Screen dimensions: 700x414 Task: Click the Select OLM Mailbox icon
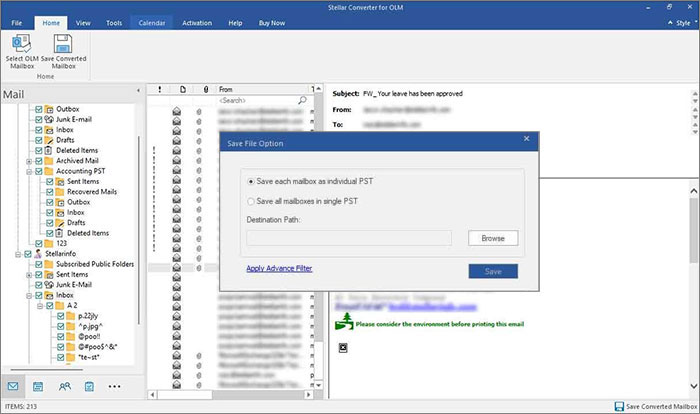pos(21,44)
